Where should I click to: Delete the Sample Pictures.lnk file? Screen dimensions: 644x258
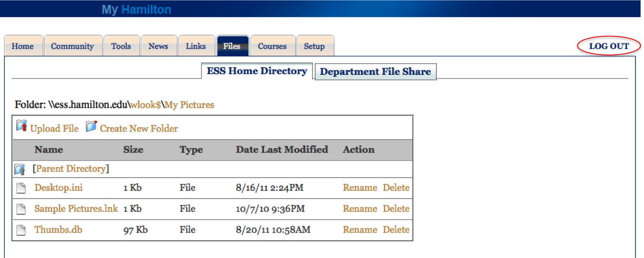point(396,209)
